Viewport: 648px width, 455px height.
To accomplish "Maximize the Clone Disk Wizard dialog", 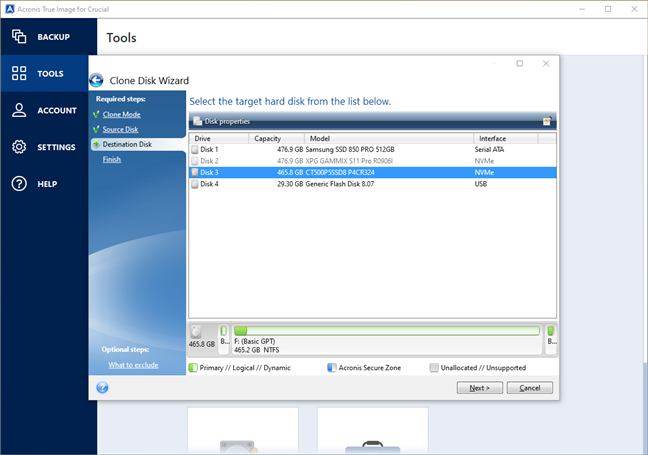I will point(519,63).
